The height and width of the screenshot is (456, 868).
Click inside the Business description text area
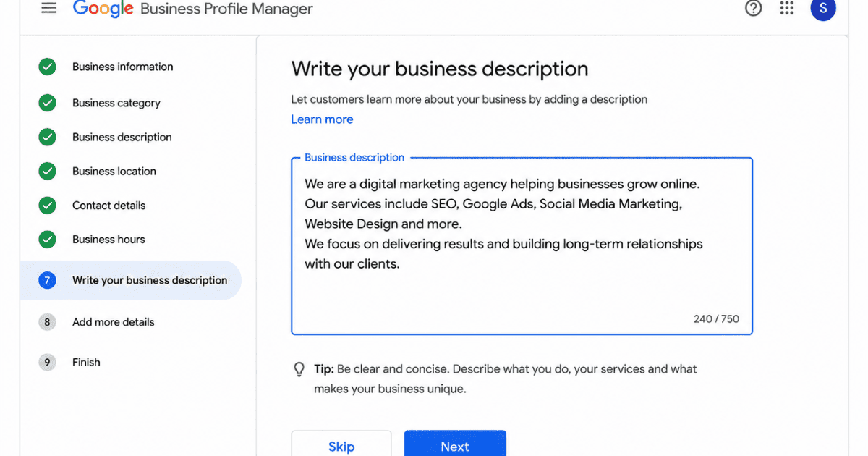522,246
